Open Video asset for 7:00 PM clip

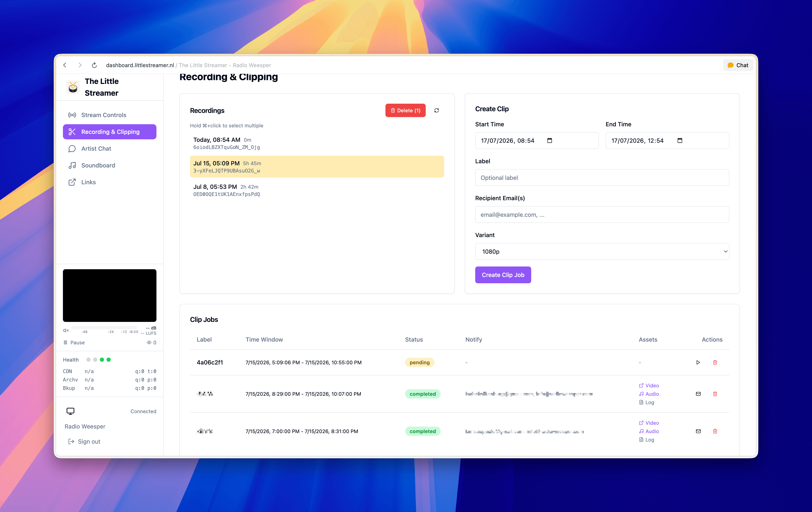click(x=649, y=423)
